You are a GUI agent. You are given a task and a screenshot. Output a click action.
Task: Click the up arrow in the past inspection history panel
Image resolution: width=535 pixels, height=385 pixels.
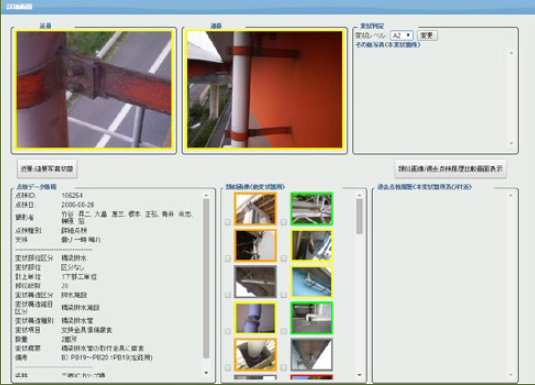(511, 196)
